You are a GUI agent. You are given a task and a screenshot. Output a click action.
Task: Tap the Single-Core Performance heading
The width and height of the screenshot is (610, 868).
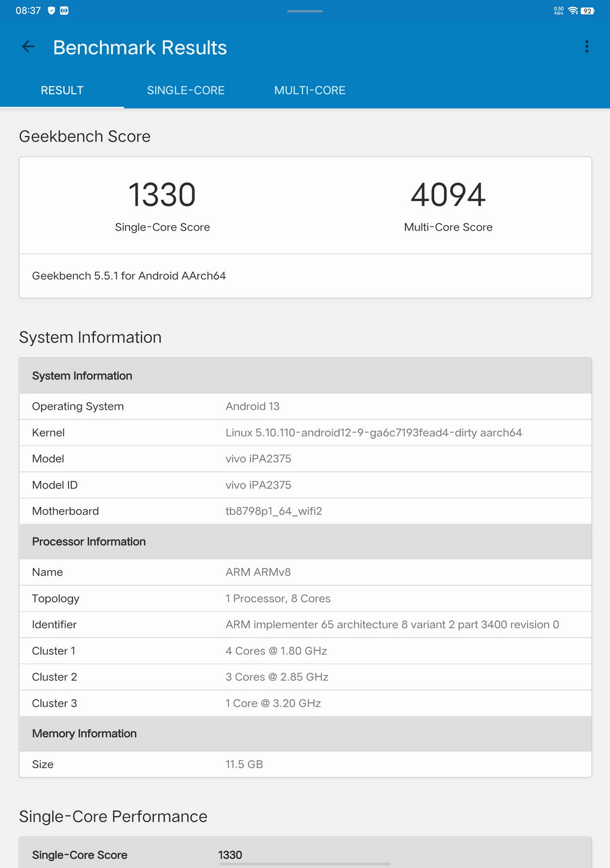tap(113, 817)
